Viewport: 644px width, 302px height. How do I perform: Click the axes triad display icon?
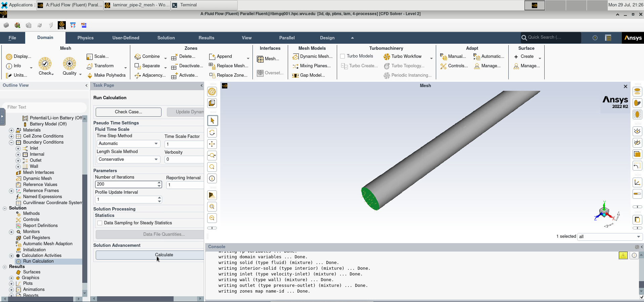(x=637, y=182)
